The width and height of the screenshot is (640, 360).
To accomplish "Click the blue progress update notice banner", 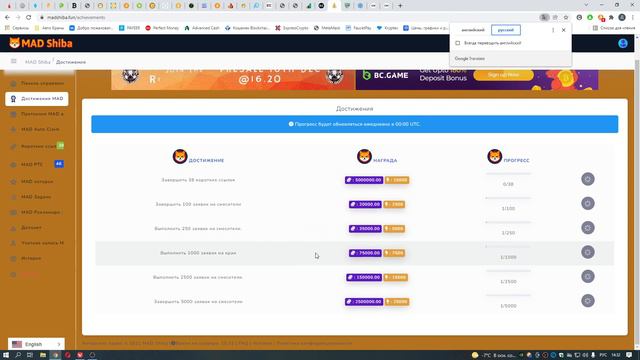I will tap(355, 124).
